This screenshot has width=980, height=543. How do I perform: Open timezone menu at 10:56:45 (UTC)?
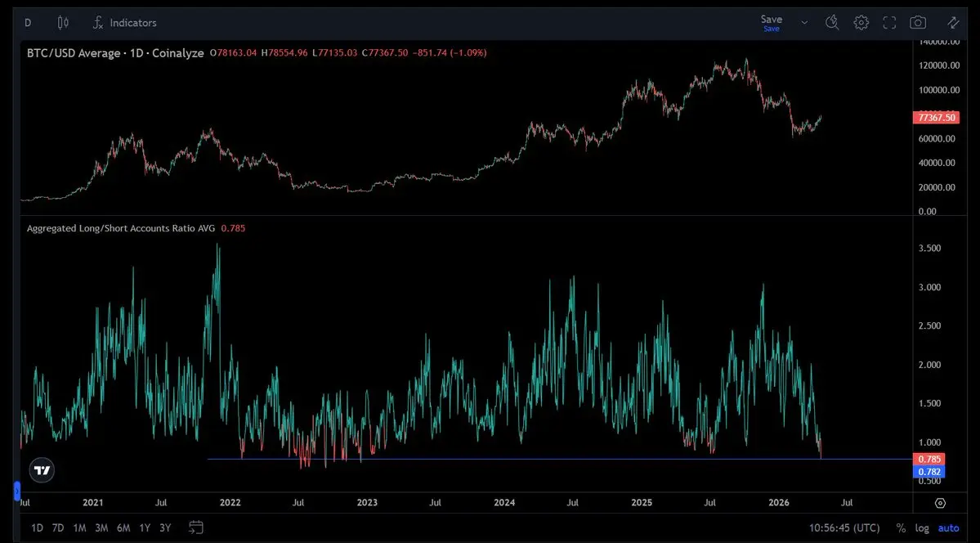tap(844, 528)
